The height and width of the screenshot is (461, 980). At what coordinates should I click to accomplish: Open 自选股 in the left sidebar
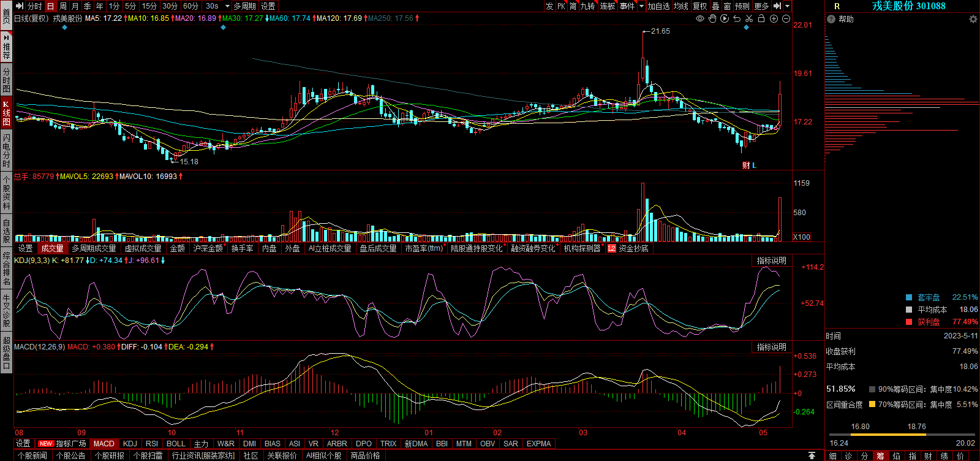(6, 230)
